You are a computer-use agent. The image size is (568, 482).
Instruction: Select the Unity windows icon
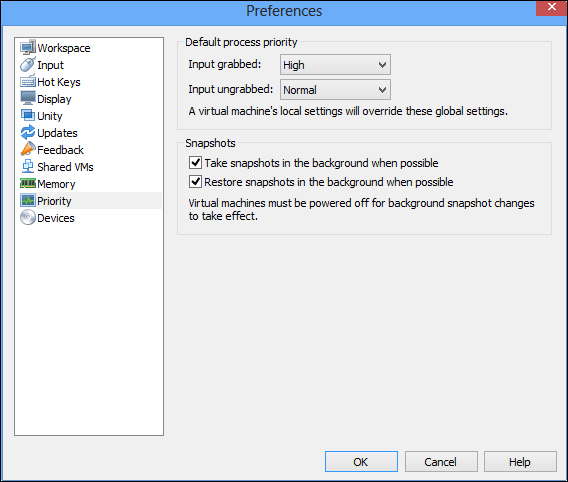pos(28,116)
